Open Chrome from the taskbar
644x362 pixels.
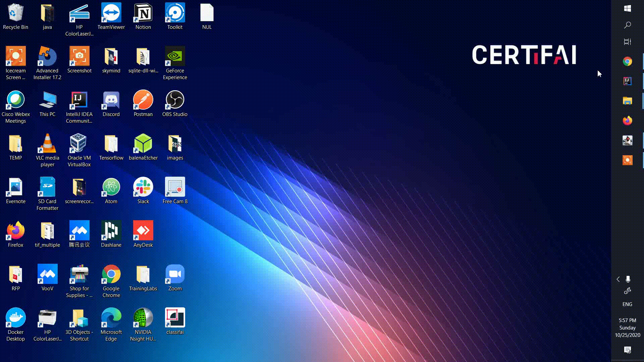[x=627, y=61]
